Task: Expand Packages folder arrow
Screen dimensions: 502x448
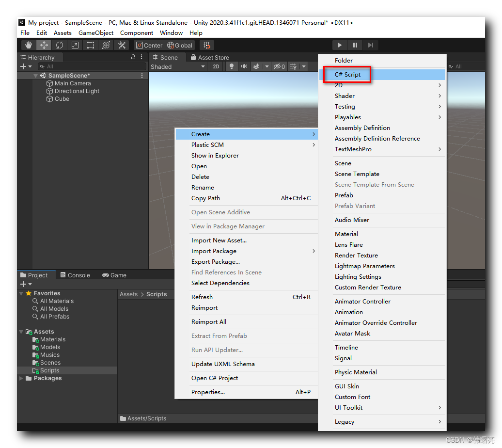Action: click(x=21, y=379)
